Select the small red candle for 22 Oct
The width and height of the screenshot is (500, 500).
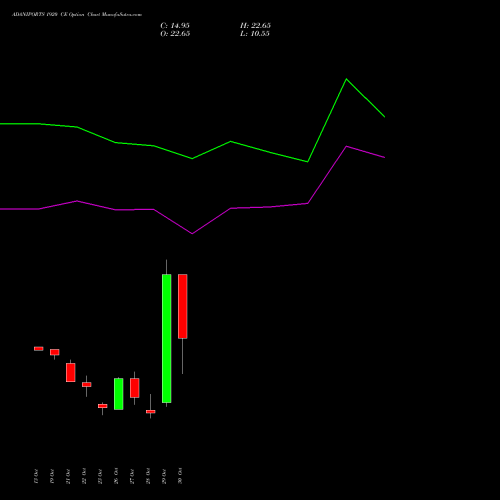pyautogui.click(x=87, y=384)
